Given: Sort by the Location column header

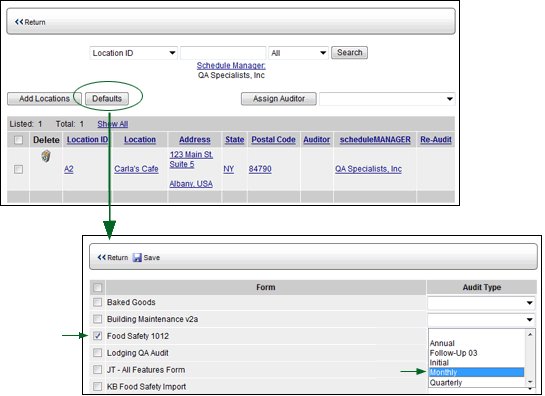Looking at the screenshot, I should click(x=140, y=139).
